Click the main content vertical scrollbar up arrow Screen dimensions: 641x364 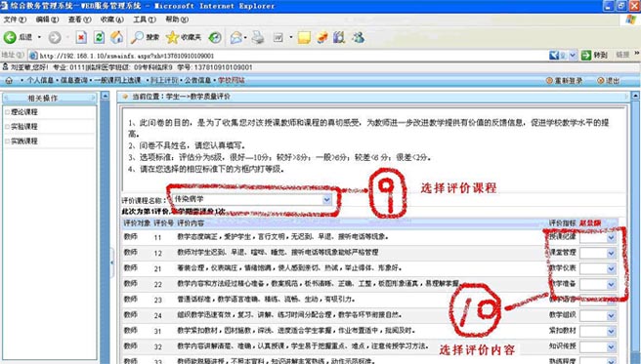click(x=635, y=96)
